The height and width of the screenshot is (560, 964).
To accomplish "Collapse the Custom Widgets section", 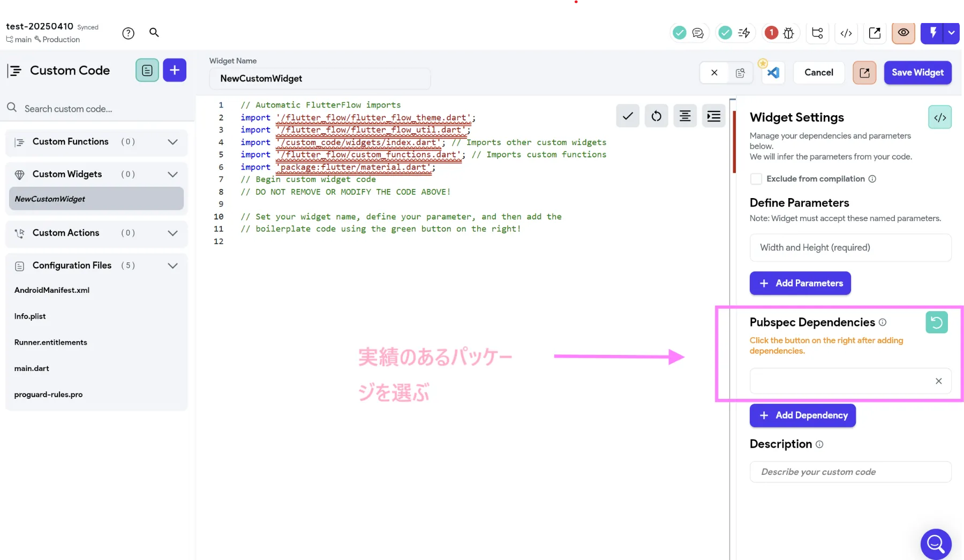I will (172, 175).
